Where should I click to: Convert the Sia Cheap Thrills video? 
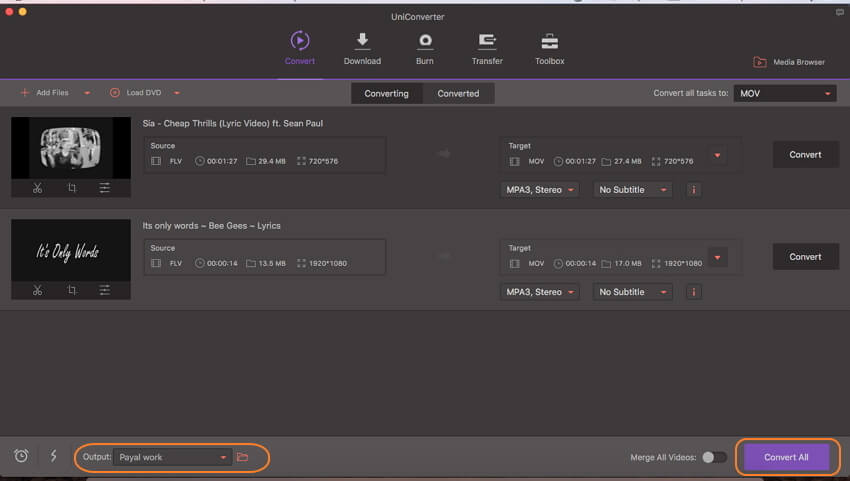click(x=805, y=155)
